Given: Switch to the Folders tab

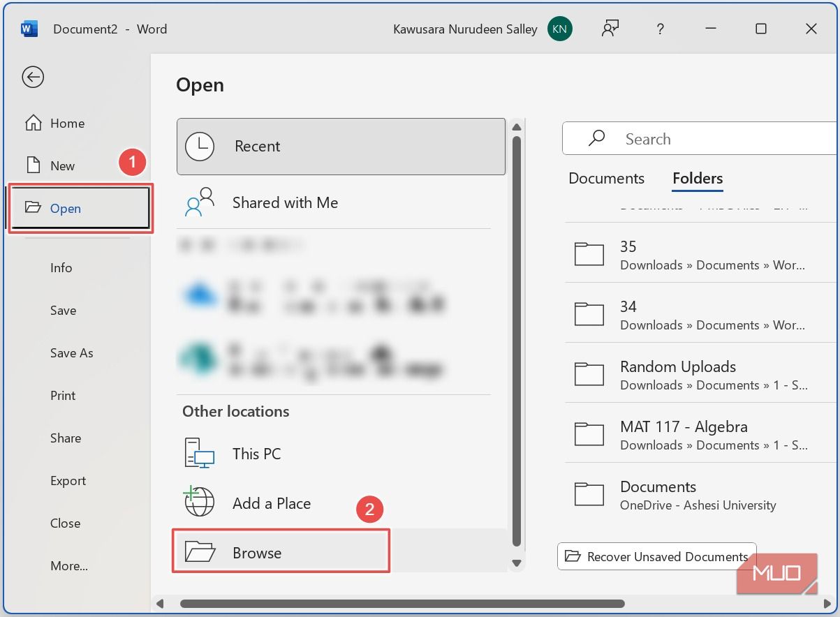Looking at the screenshot, I should point(698,179).
